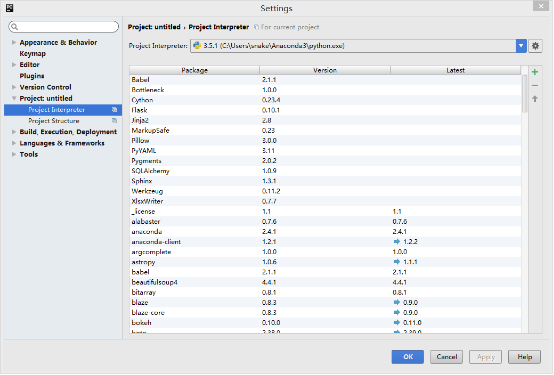Expand the Tools section
554x375 pixels.
tap(14, 154)
